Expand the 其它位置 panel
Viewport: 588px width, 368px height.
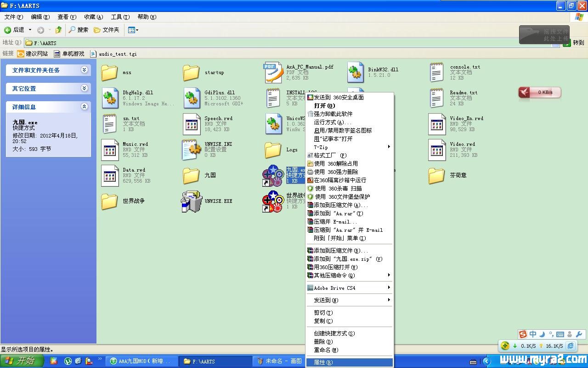[x=84, y=88]
